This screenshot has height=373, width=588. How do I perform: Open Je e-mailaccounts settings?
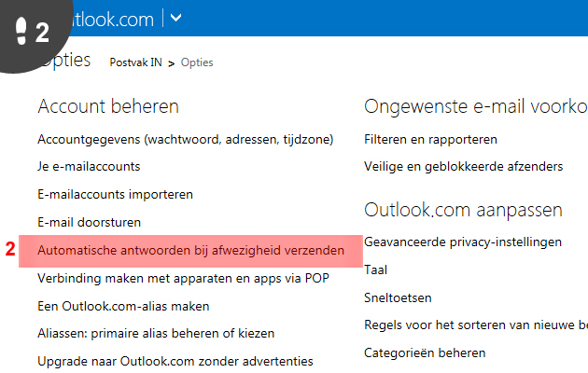89,166
